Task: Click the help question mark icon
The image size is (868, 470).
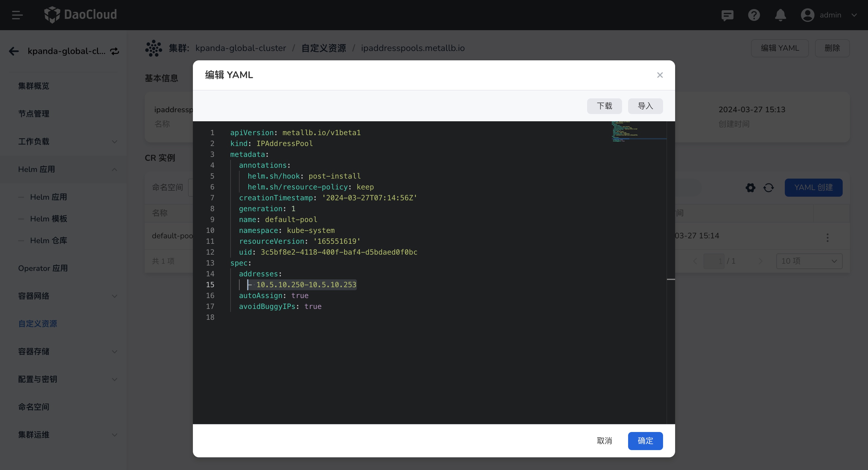Action: click(754, 15)
